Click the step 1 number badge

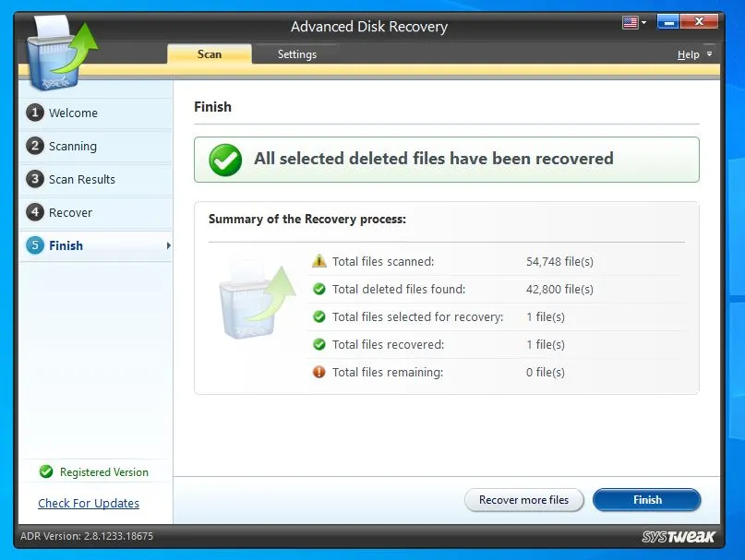coord(35,113)
